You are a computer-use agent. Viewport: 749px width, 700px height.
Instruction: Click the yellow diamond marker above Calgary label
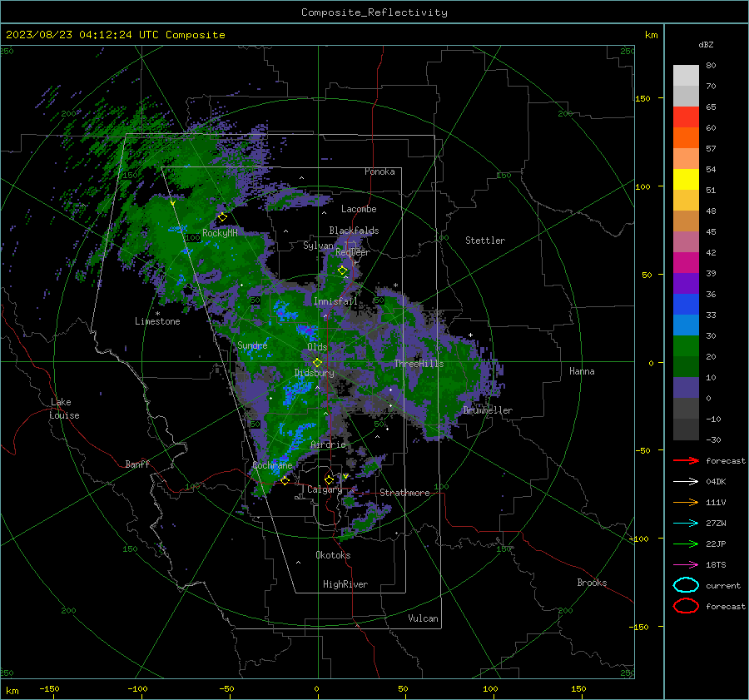coord(329,479)
